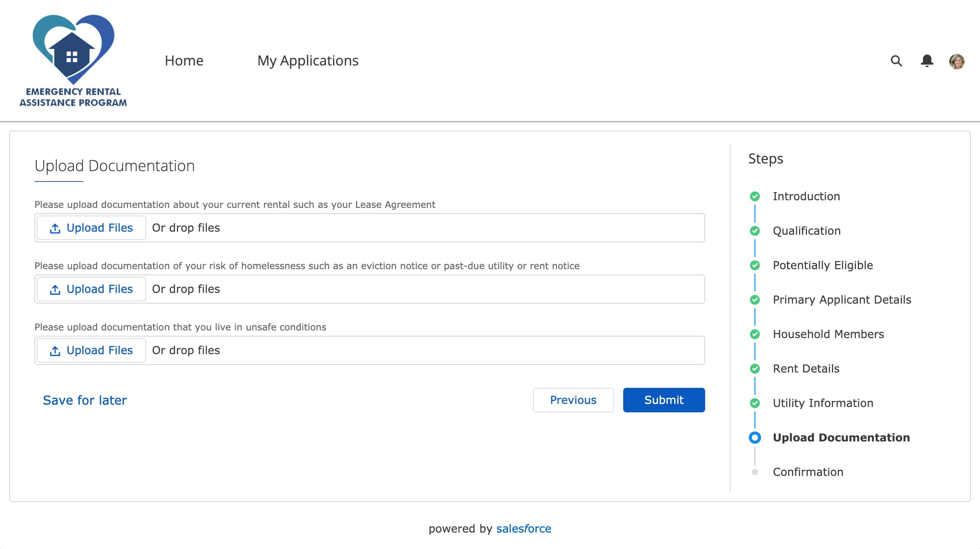
Task: Select the Potentially Eligible step label
Action: (823, 265)
